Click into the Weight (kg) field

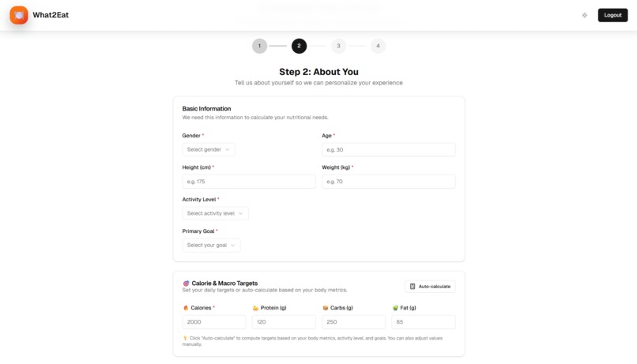click(388, 182)
